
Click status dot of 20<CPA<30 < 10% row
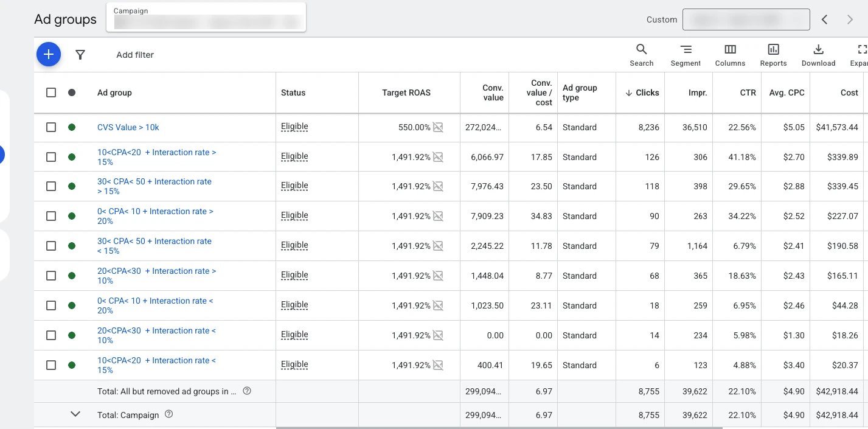point(72,335)
